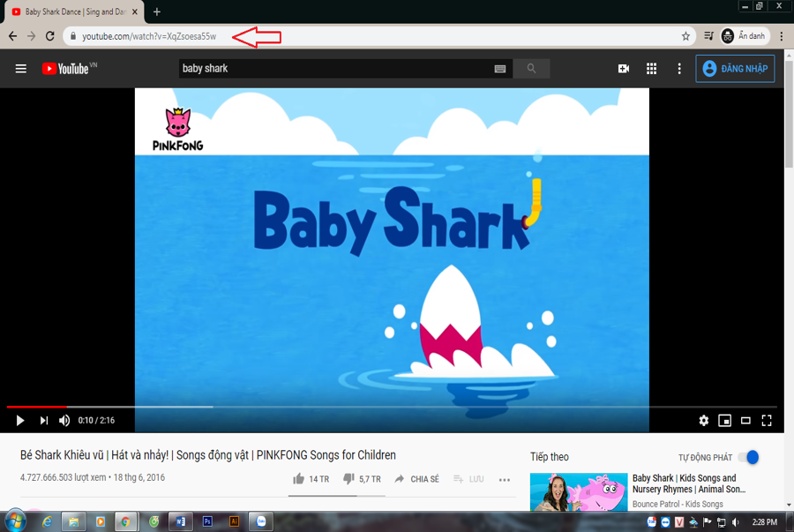Play the Baby Shark video
This screenshot has width=794, height=532.
coord(19,421)
